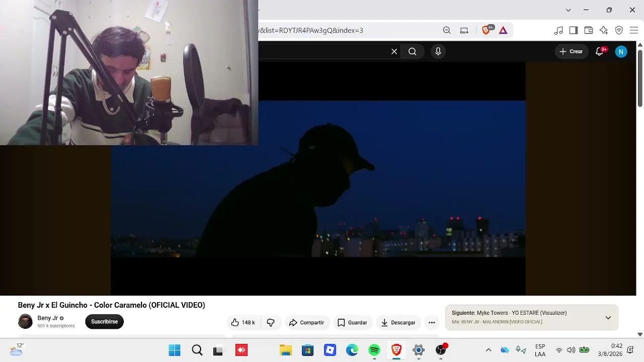This screenshot has height=362, width=644.
Task: Open the notification center icon
Action: [x=630, y=350]
